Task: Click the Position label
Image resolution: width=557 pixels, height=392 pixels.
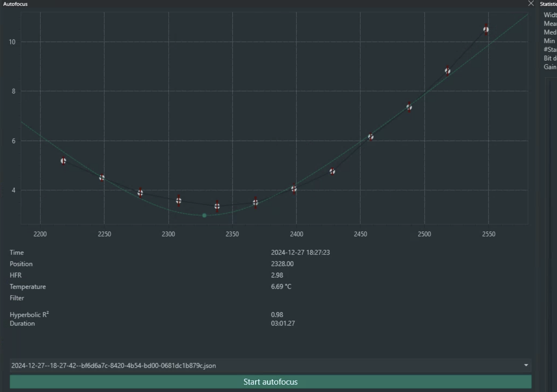Action: [21, 264]
